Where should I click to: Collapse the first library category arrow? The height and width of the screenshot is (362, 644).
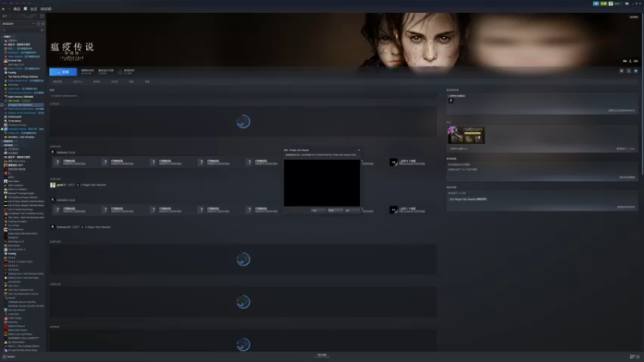tap(2, 36)
